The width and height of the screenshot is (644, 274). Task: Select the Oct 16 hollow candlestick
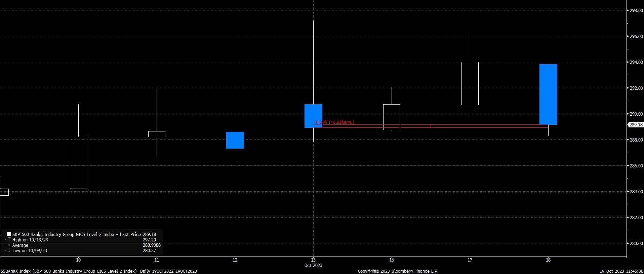click(x=392, y=117)
